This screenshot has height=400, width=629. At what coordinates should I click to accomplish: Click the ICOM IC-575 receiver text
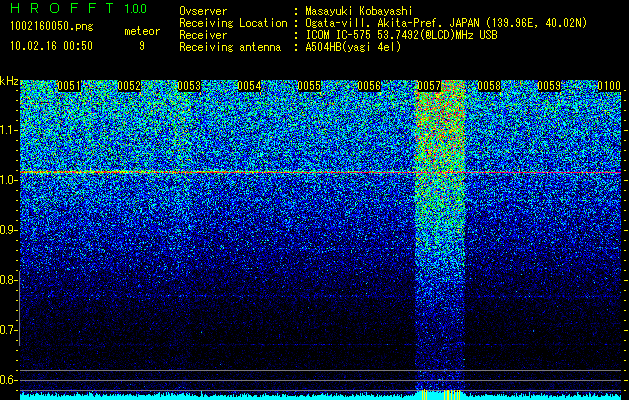click(401, 35)
